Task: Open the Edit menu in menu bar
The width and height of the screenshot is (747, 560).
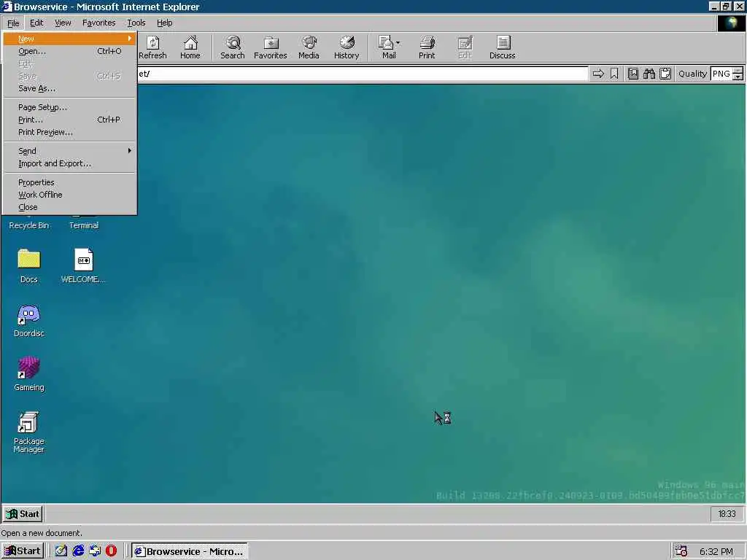Action: pyautogui.click(x=36, y=23)
